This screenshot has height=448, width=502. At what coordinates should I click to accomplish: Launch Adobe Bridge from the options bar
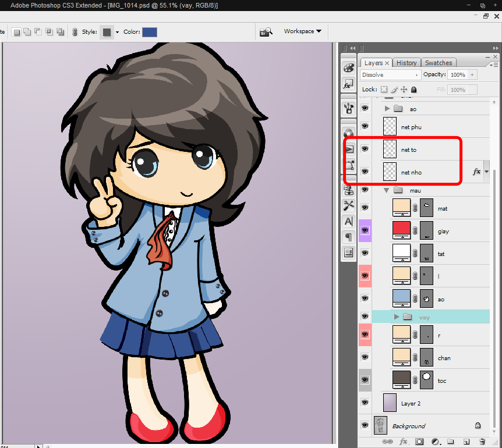(266, 32)
